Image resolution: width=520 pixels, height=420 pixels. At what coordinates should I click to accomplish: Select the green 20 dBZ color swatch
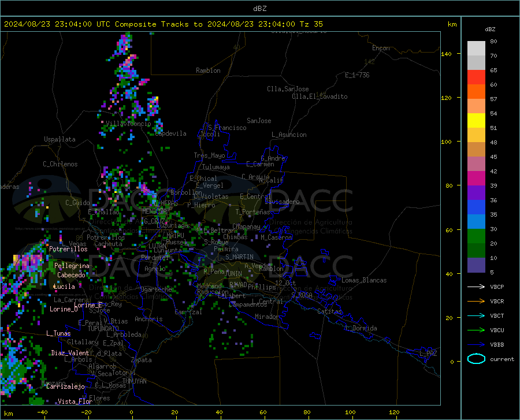pyautogui.click(x=476, y=236)
